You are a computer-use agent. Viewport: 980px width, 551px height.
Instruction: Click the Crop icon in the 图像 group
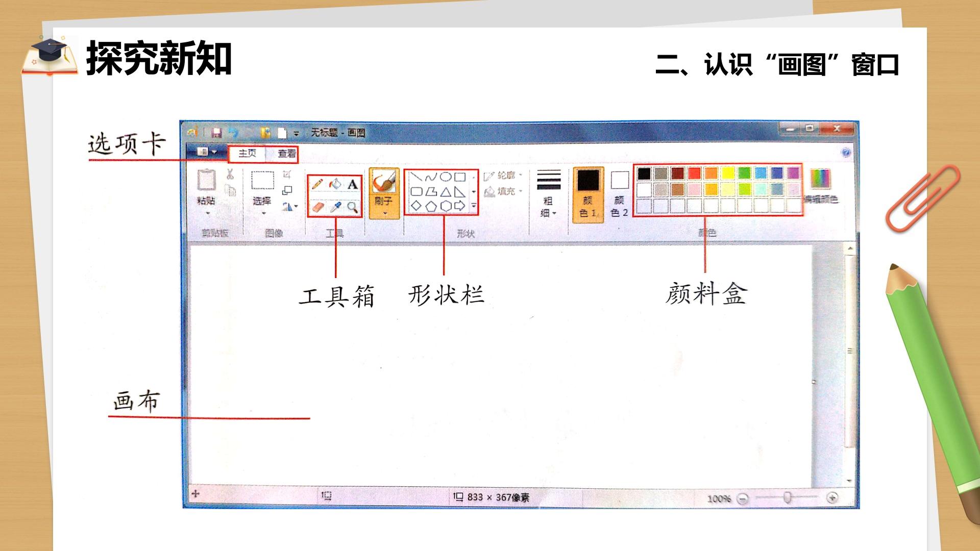pos(287,174)
